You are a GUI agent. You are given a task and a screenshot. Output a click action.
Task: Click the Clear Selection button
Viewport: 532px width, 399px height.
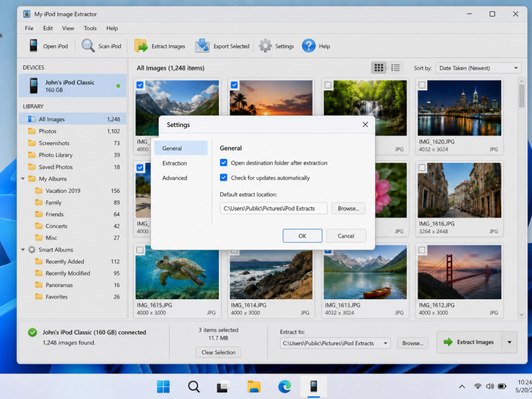pos(219,352)
